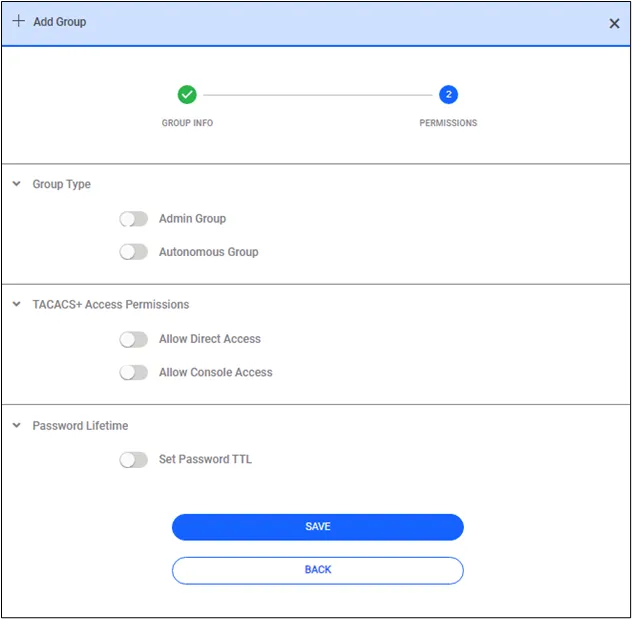Click the Autonomous Group label text
The width and height of the screenshot is (632, 619).
coord(209,252)
